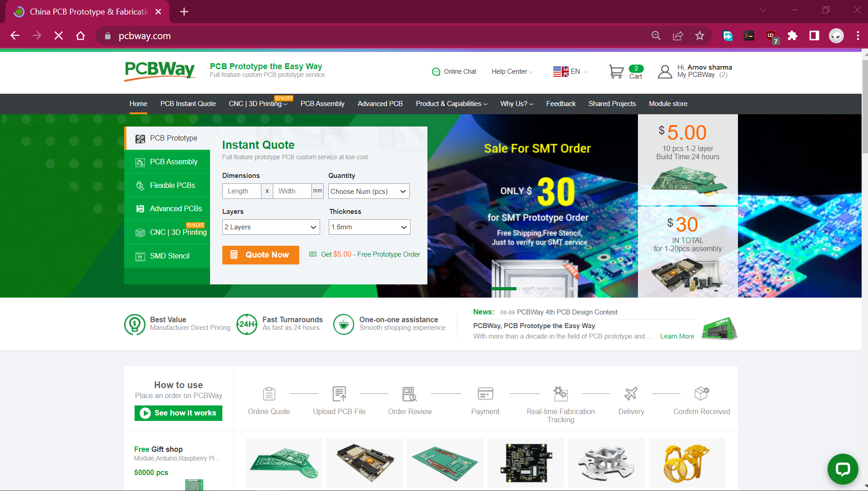The height and width of the screenshot is (491, 868).
Task: Select Flexible PCBs sidebar tab
Action: (x=167, y=185)
